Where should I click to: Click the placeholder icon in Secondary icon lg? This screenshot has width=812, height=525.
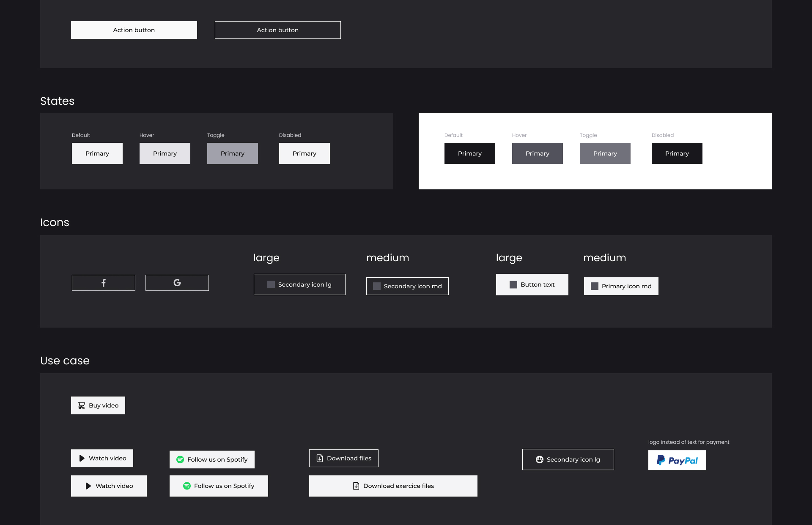point(271,284)
